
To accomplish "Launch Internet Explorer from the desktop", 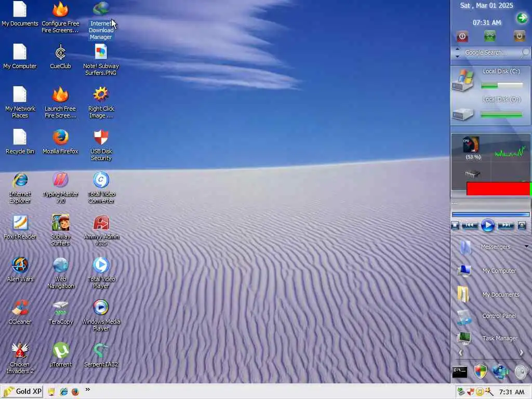I will coord(20,188).
